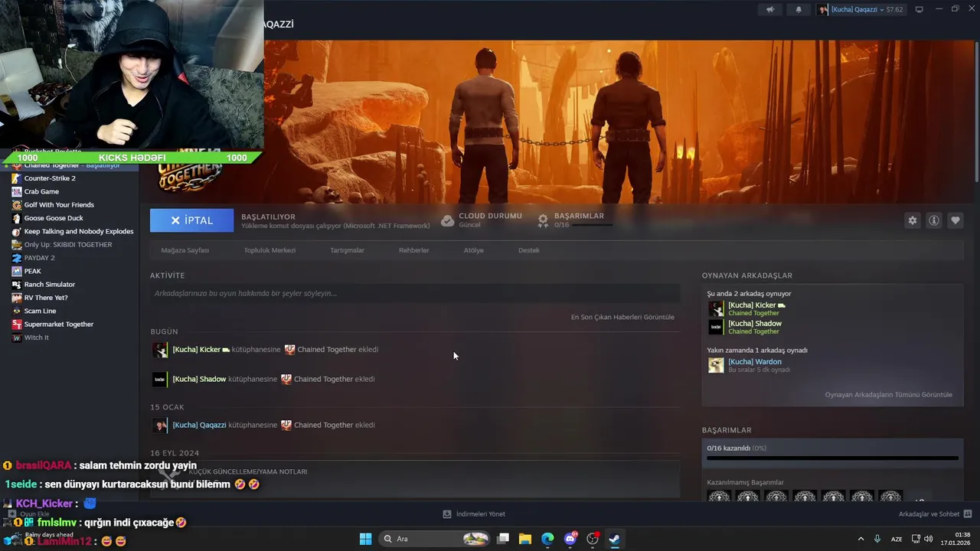The width and height of the screenshot is (980, 551).
Task: Click the Cloud Durumu cloud icon
Action: 448,220
